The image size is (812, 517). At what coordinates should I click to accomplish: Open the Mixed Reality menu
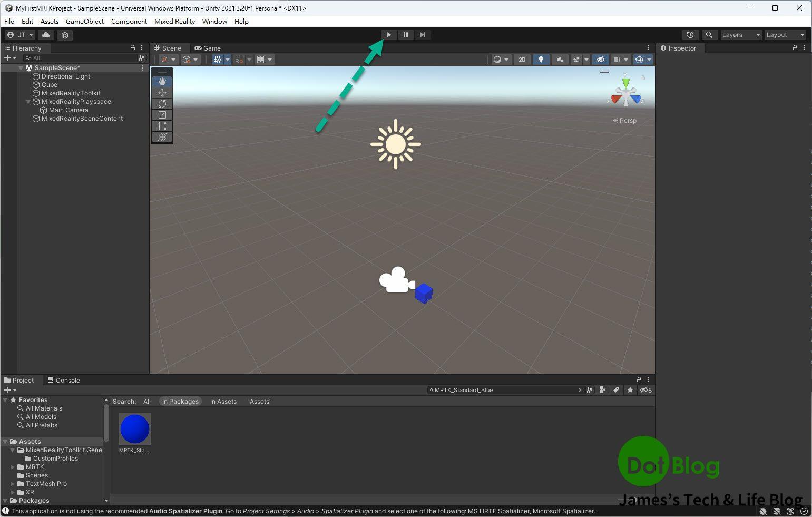pyautogui.click(x=174, y=21)
